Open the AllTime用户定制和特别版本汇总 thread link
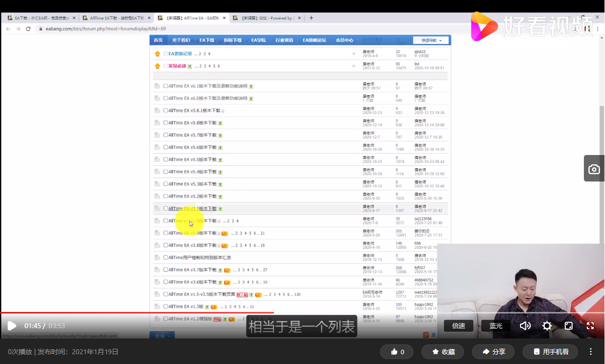 click(x=200, y=258)
